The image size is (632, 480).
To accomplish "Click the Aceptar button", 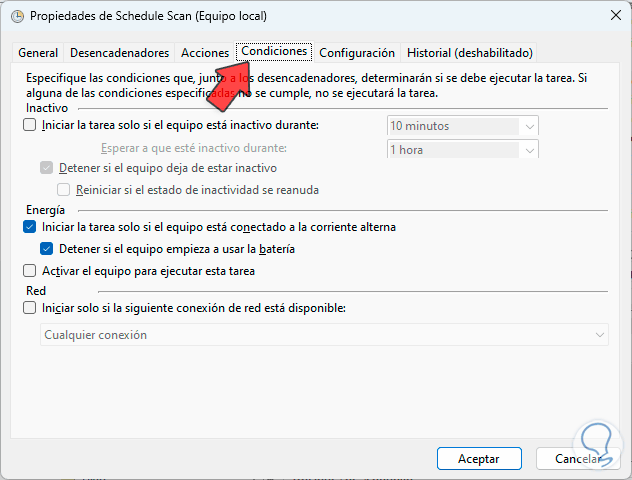I will 479,459.
